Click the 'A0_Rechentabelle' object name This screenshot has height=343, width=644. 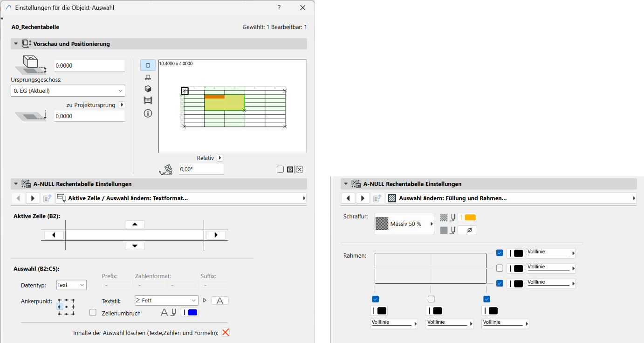tap(35, 27)
